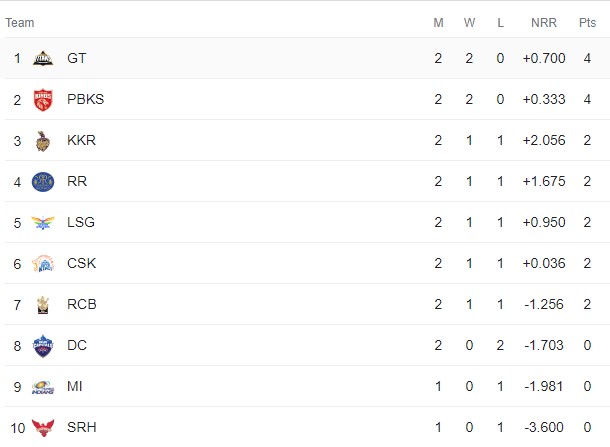
Task: Select the KKR team name
Action: coord(81,140)
